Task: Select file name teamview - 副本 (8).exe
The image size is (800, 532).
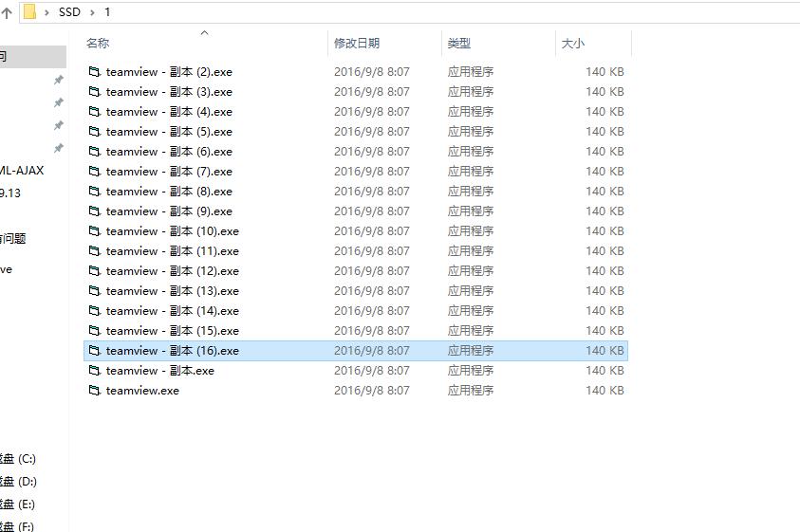Action: click(x=169, y=192)
